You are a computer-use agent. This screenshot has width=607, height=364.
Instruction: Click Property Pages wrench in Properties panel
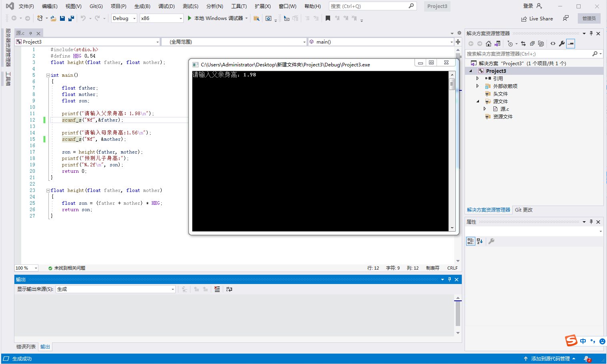pos(491,241)
